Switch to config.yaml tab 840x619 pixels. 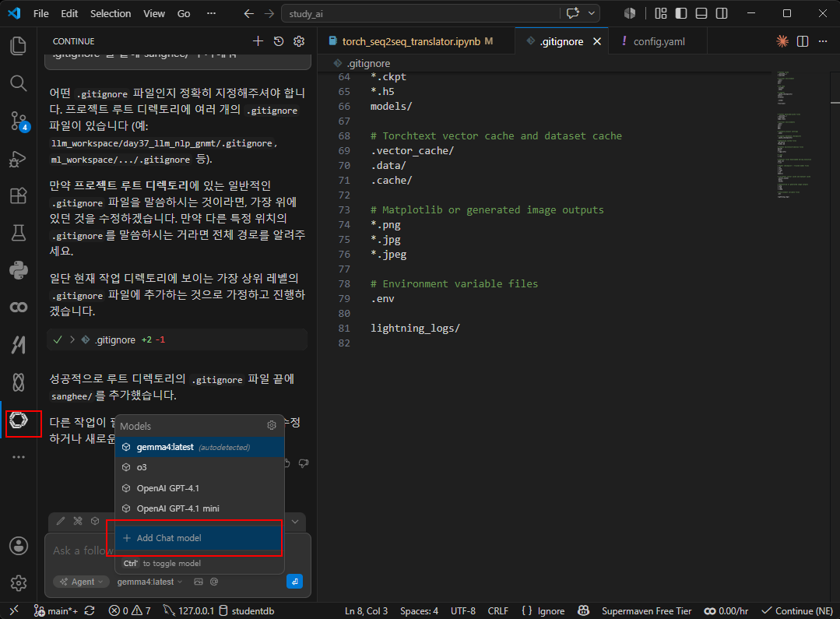(x=659, y=41)
